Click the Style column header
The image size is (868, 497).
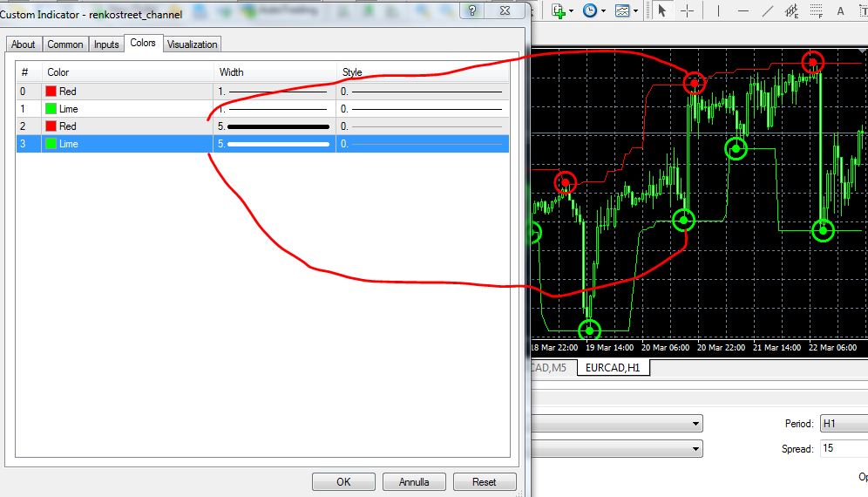tap(423, 72)
